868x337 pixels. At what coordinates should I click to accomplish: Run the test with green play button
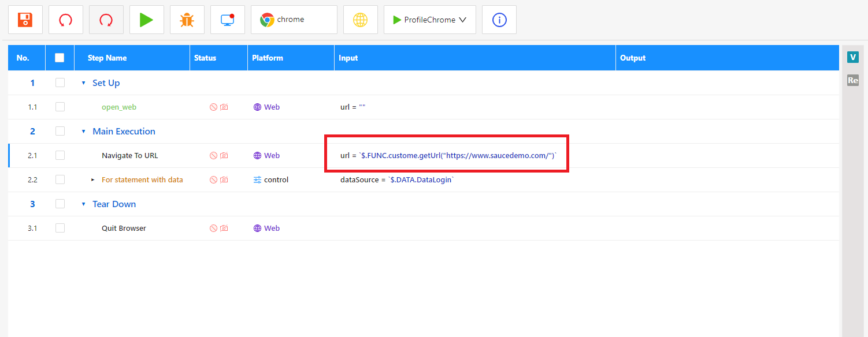click(x=146, y=20)
